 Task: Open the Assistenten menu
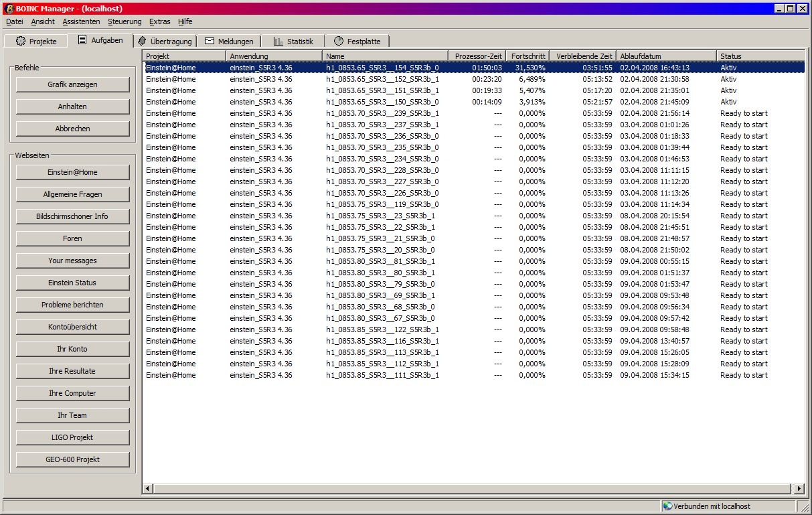(81, 21)
